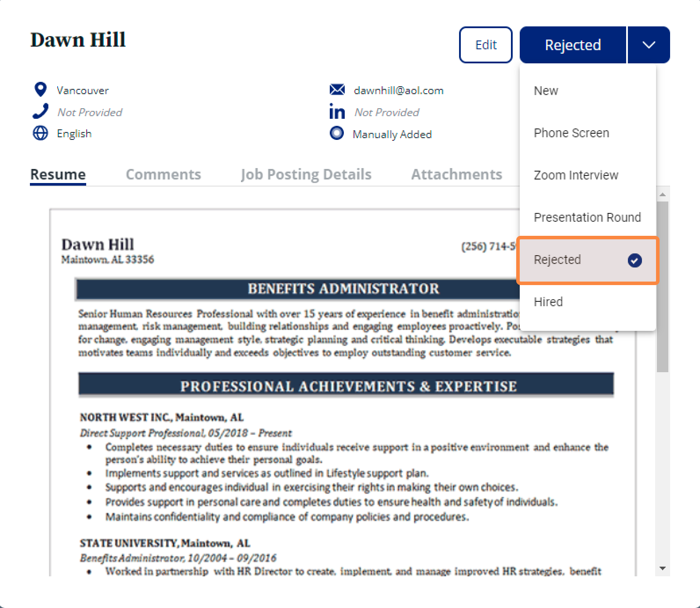Screen dimensions: 700x608
Task: Click the dawnhill@aol.com email address
Action: [399, 90]
